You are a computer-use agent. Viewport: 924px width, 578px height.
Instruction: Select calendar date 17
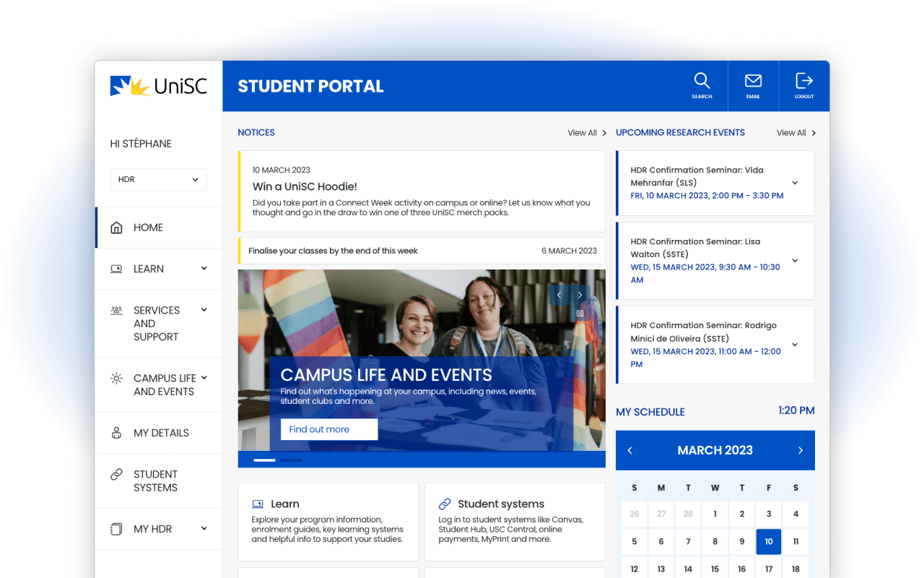coord(769,569)
